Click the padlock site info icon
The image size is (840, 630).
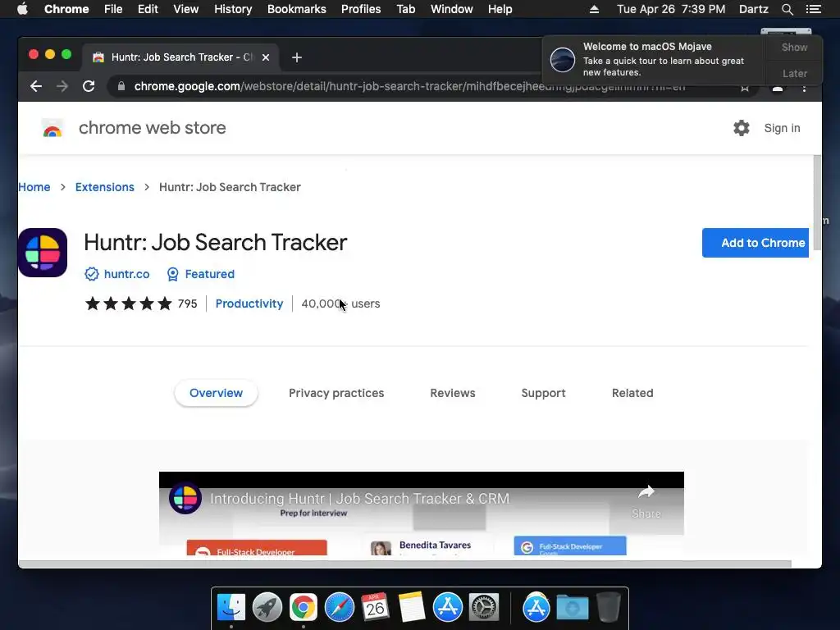pyautogui.click(x=121, y=86)
